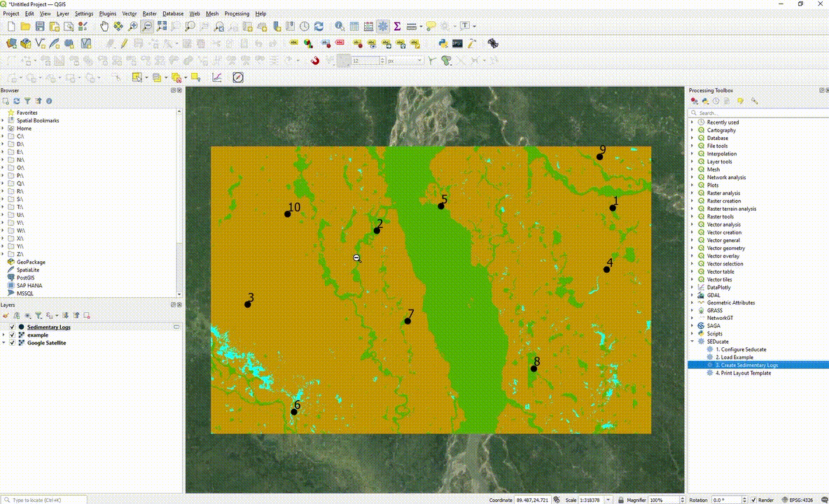Toggle visibility of Sedimentary Logs layer

12,327
